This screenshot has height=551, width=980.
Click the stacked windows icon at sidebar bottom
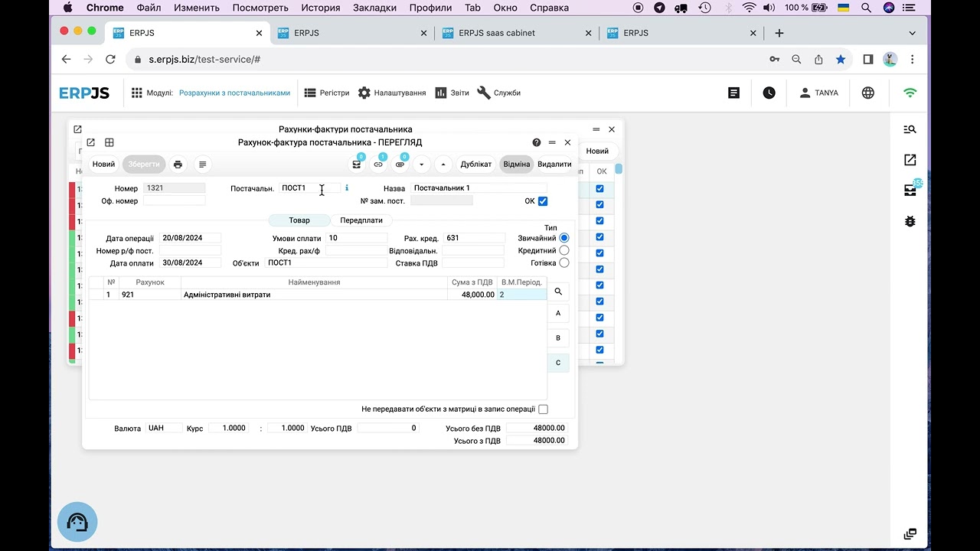[910, 534]
